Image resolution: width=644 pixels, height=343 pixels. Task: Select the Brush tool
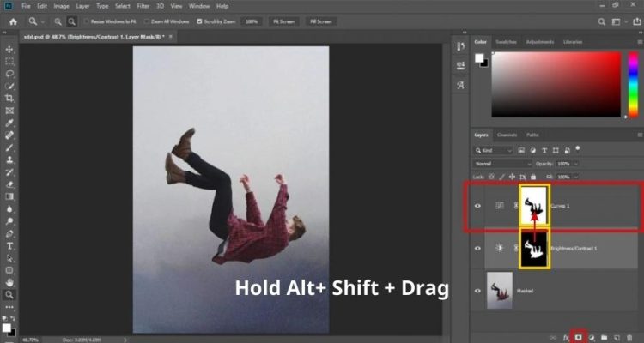(9, 147)
